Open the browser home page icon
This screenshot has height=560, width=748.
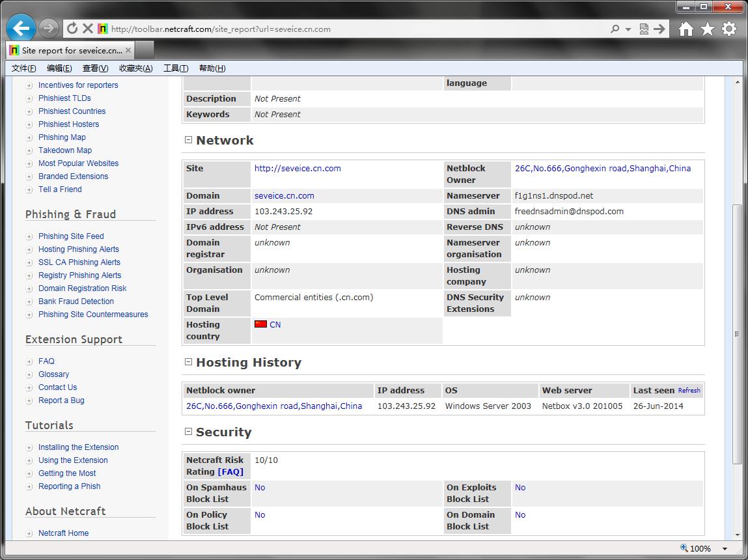pos(686,29)
